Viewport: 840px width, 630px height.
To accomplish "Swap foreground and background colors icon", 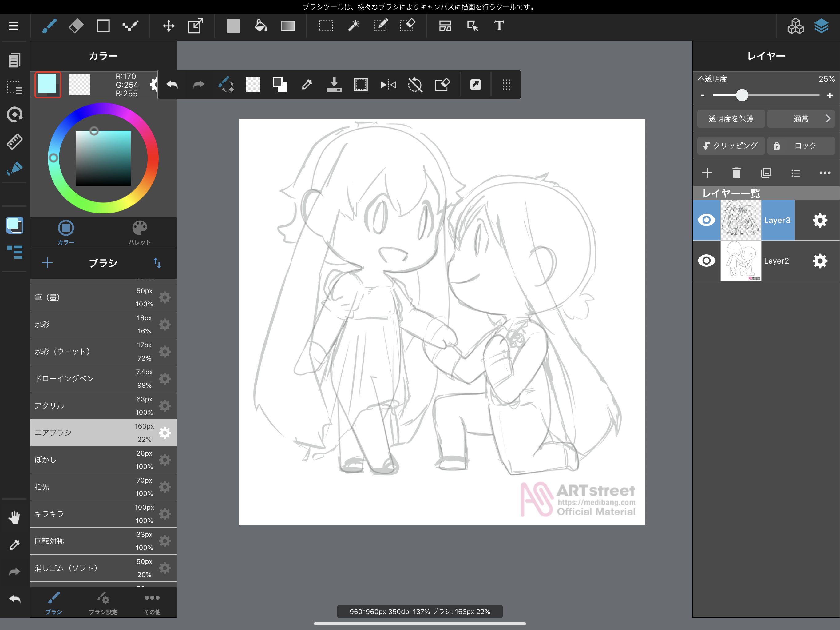I will [x=280, y=84].
